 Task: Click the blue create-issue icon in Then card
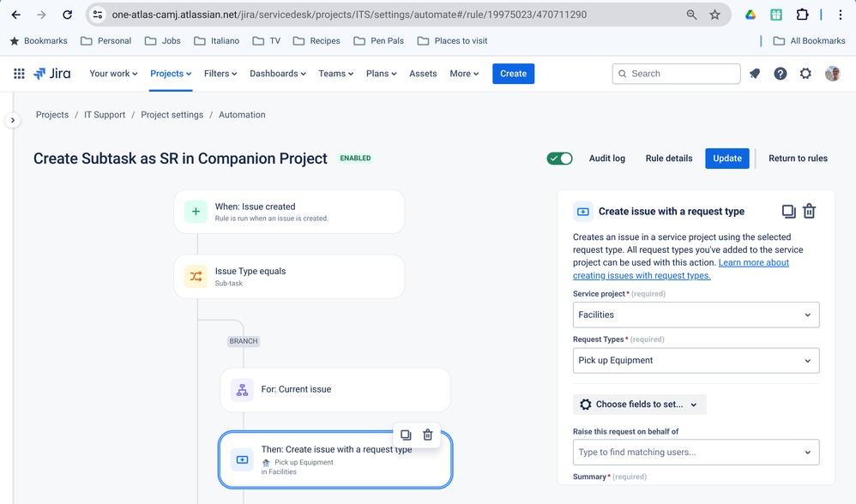pyautogui.click(x=242, y=459)
